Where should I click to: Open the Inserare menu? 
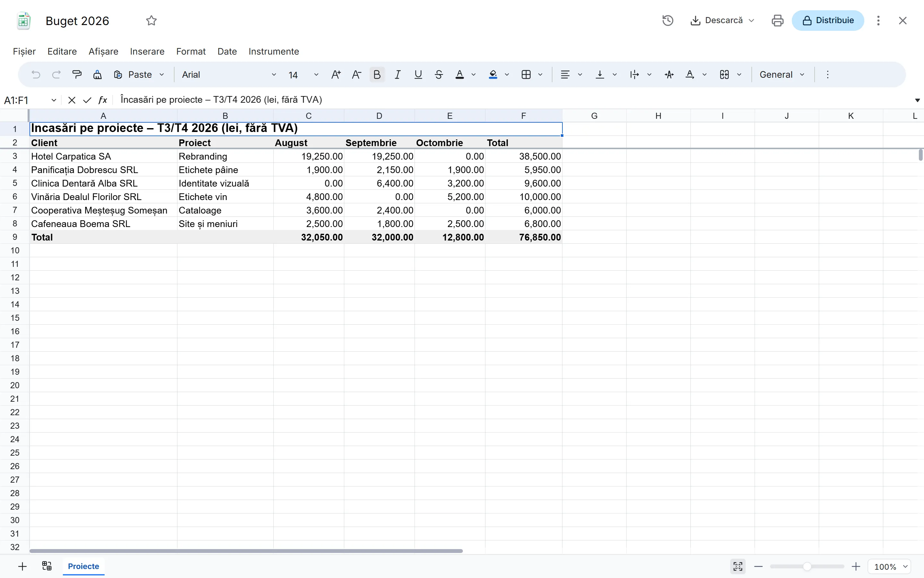pos(147,51)
